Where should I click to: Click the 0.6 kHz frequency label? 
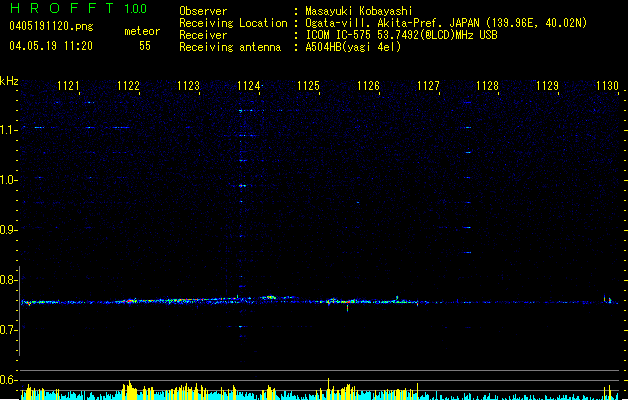click(x=8, y=380)
